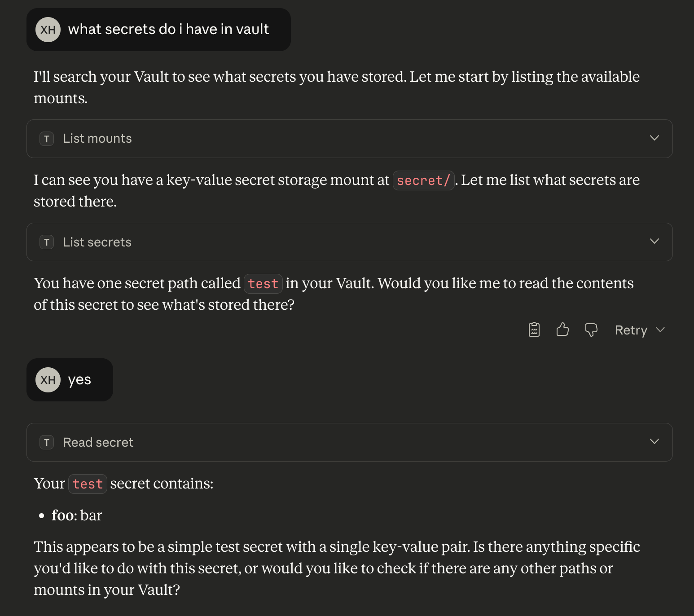Image resolution: width=694 pixels, height=616 pixels.
Task: Give the response a thumbs up
Action: tap(562, 330)
